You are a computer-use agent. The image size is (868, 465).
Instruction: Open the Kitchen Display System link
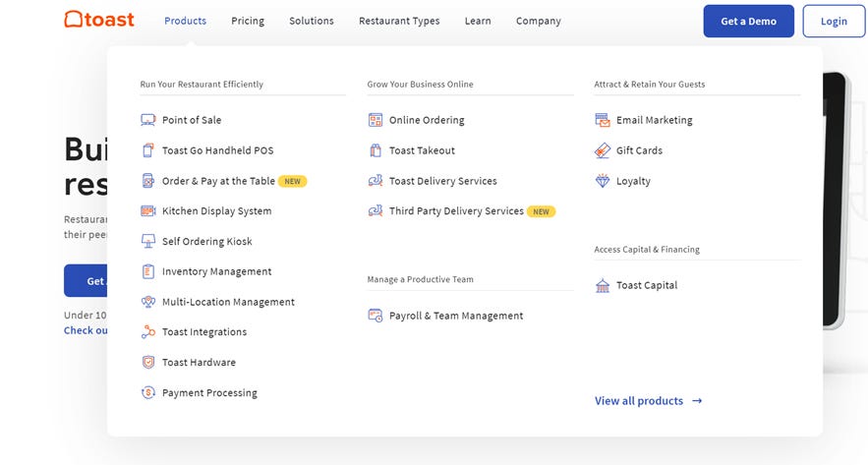[x=216, y=211]
